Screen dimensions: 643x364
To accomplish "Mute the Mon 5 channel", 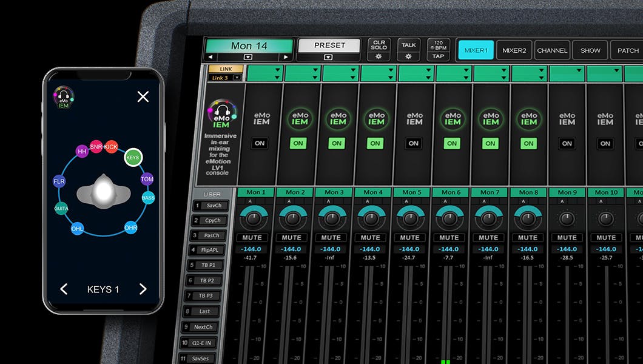I will [x=411, y=238].
